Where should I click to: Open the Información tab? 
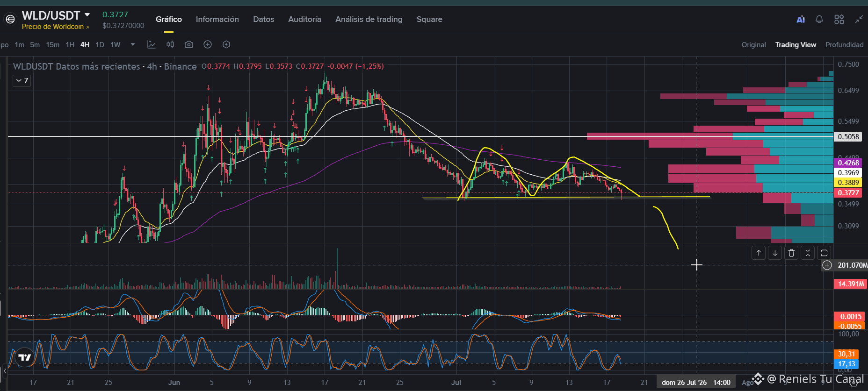[217, 19]
